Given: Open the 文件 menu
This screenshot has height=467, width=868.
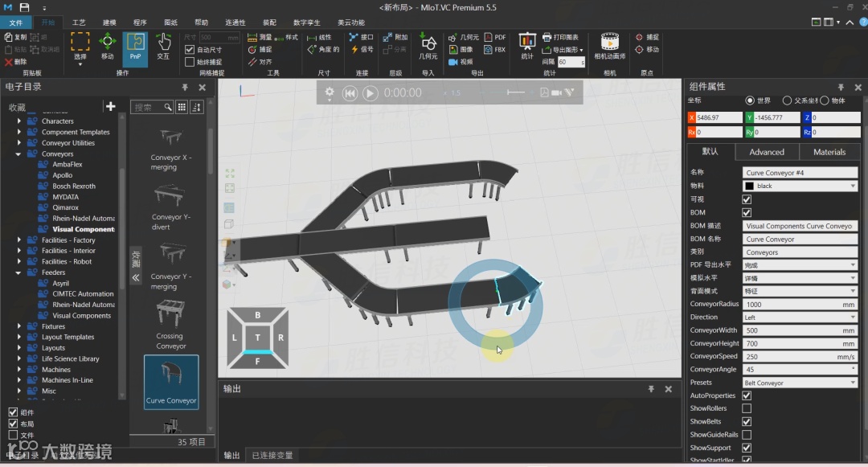Looking at the screenshot, I should 16,23.
